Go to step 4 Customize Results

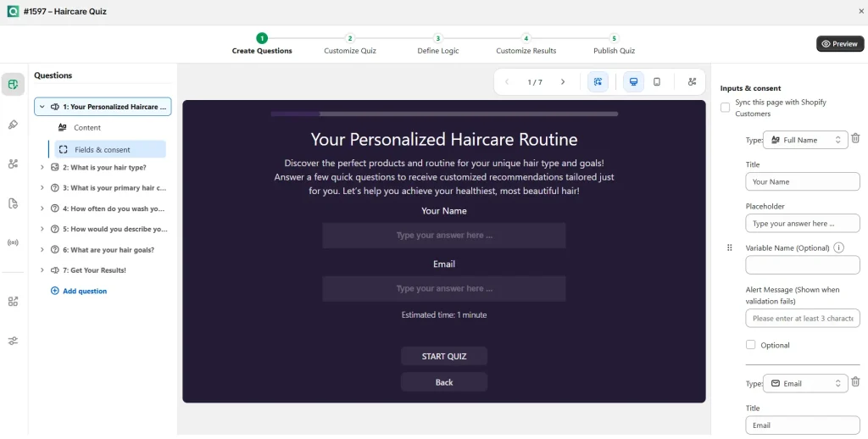pyautogui.click(x=526, y=44)
